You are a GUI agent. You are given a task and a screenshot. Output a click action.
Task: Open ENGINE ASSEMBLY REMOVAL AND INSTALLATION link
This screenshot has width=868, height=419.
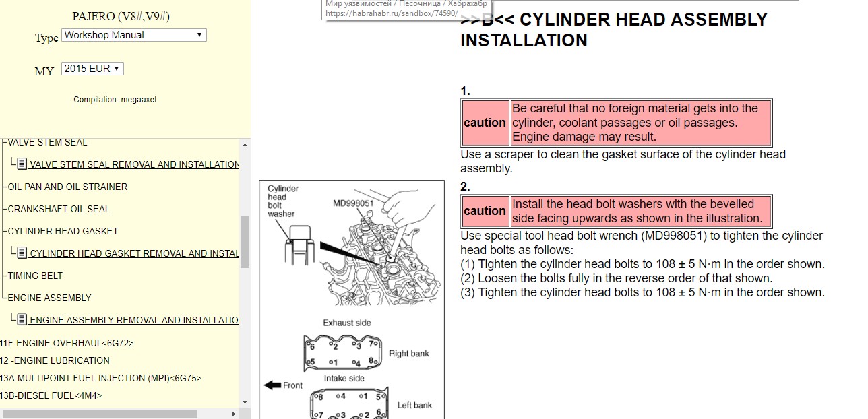click(x=134, y=320)
